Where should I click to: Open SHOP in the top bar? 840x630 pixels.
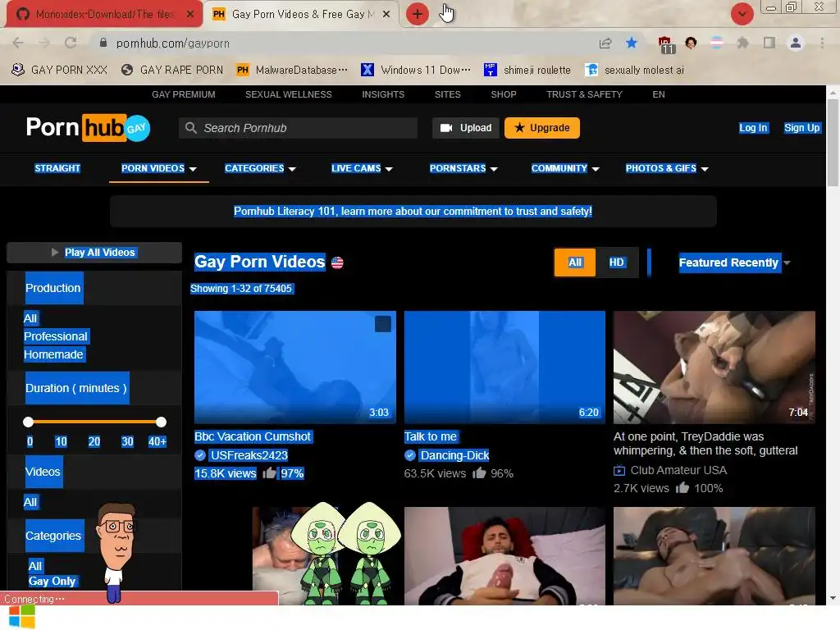[504, 94]
